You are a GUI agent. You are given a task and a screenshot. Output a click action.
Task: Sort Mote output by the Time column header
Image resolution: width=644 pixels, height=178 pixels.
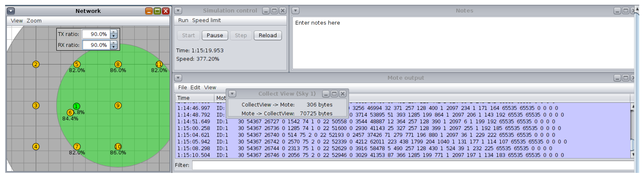(x=195, y=98)
